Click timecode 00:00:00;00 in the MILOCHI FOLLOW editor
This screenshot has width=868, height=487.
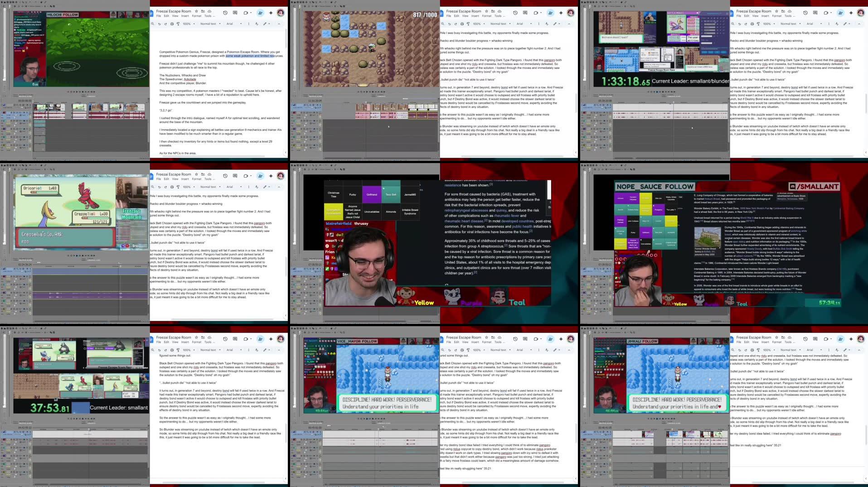click(x=25, y=101)
